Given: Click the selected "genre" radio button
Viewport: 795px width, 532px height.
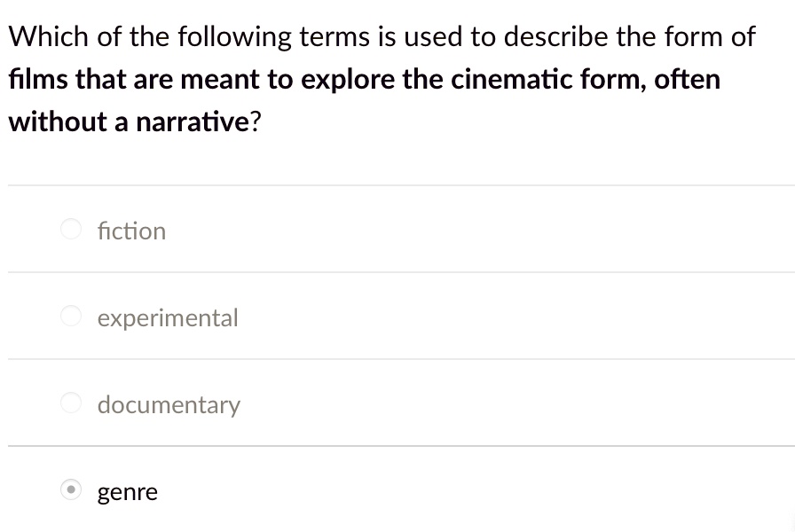Looking at the screenshot, I should [72, 490].
